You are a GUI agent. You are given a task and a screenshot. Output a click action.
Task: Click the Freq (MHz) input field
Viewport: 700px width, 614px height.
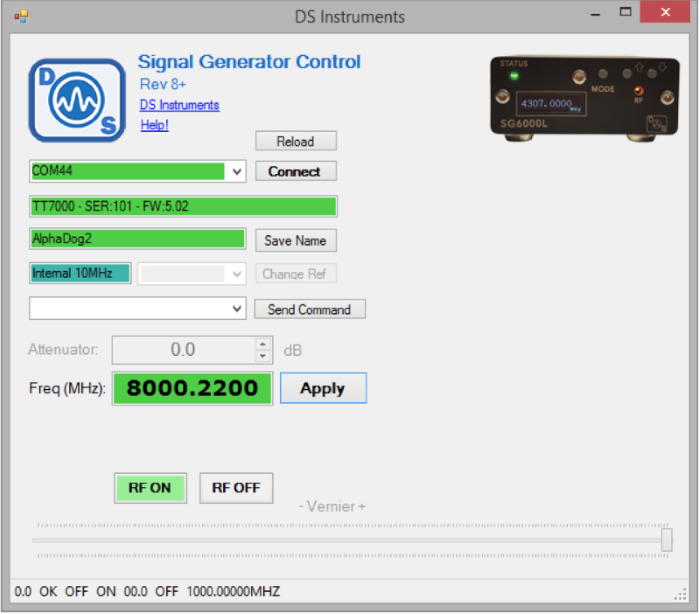[x=192, y=388]
